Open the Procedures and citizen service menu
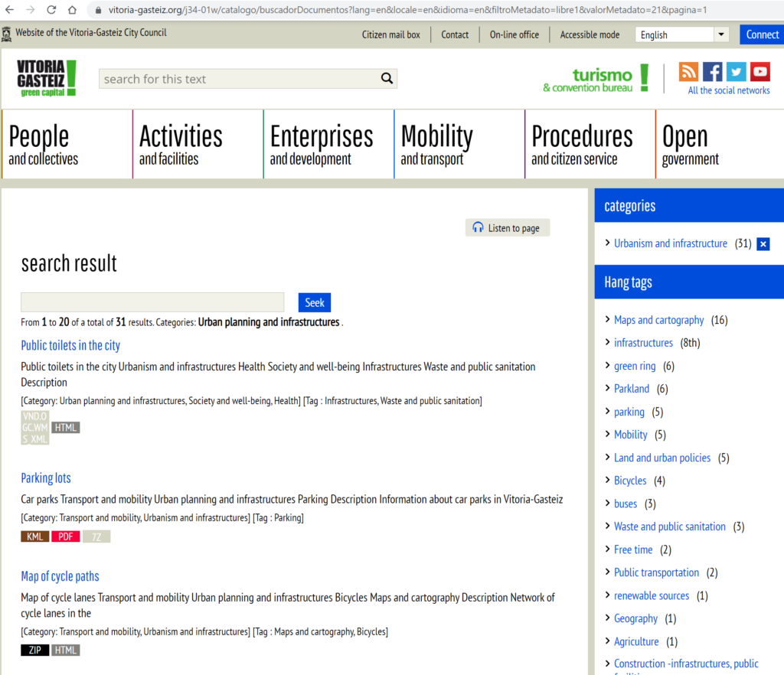The width and height of the screenshot is (784, 675). pos(582,145)
